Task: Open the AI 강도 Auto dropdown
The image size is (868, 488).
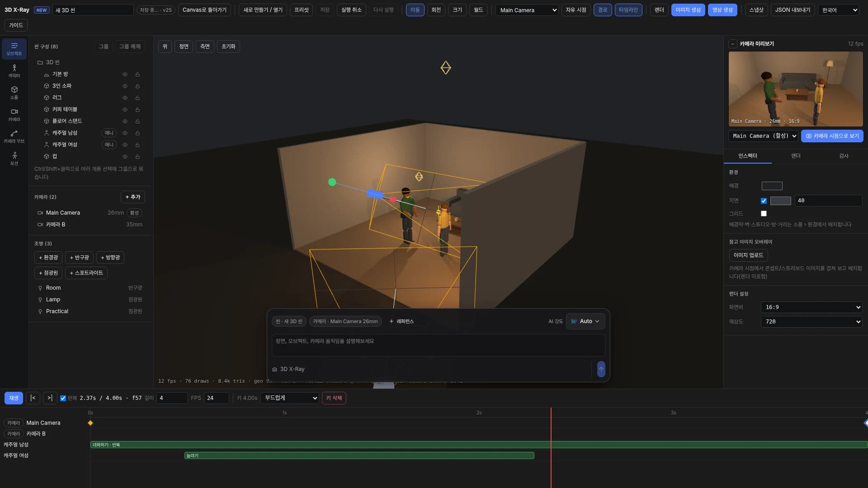Action: click(585, 321)
